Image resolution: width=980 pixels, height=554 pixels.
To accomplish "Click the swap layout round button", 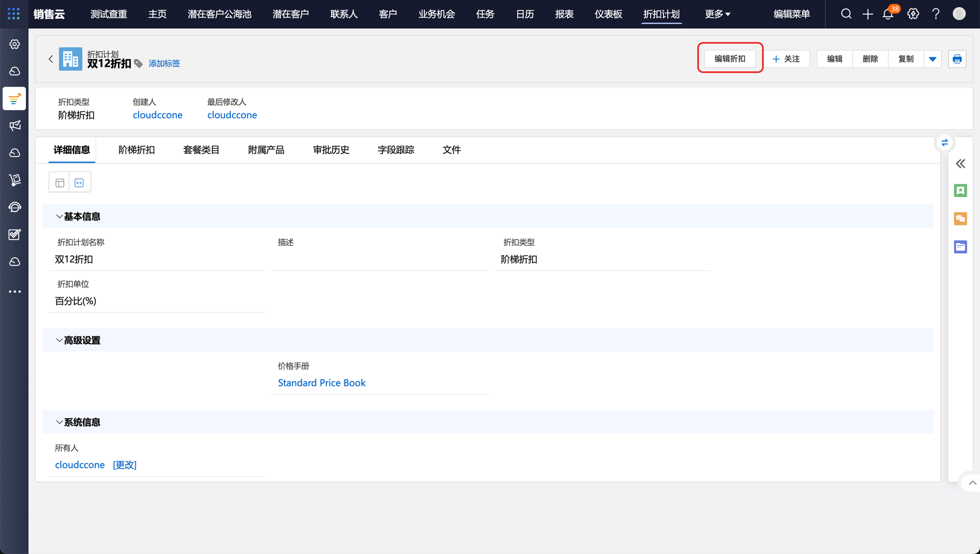I will tap(945, 143).
